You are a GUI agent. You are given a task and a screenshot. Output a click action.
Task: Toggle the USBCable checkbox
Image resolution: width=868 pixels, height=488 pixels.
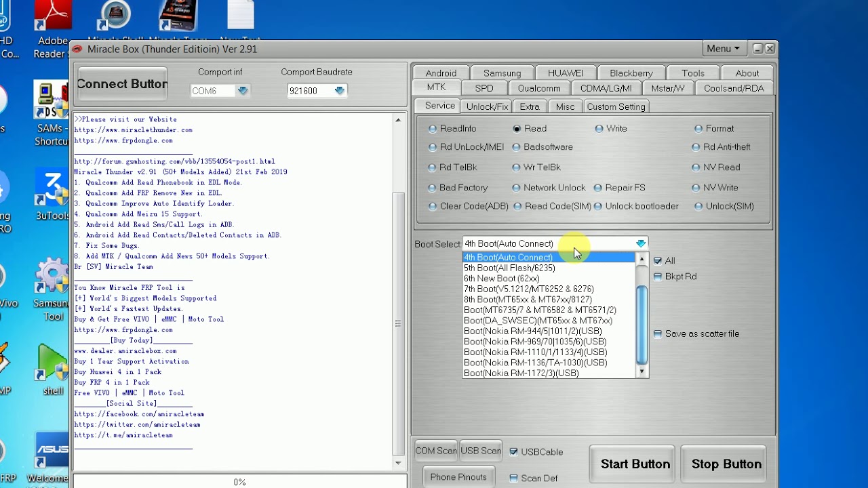[513, 452]
